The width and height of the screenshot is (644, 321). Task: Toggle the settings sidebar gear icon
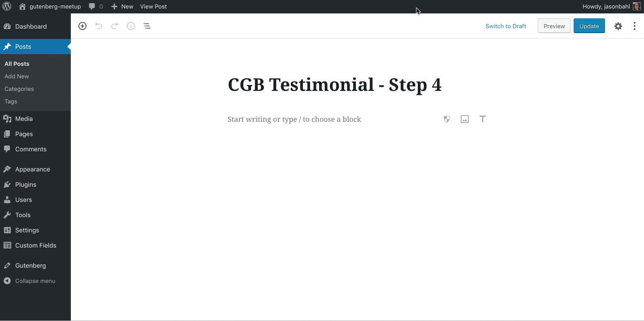pyautogui.click(x=618, y=26)
